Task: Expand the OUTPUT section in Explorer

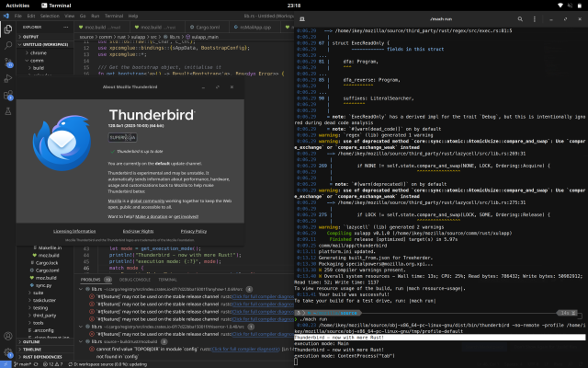Action: coord(28,37)
